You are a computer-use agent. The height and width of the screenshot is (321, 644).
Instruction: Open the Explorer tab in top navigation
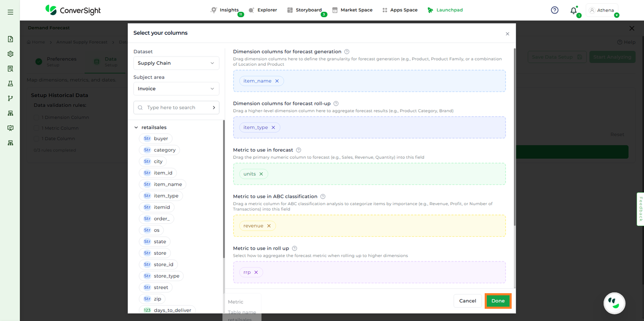click(x=263, y=10)
